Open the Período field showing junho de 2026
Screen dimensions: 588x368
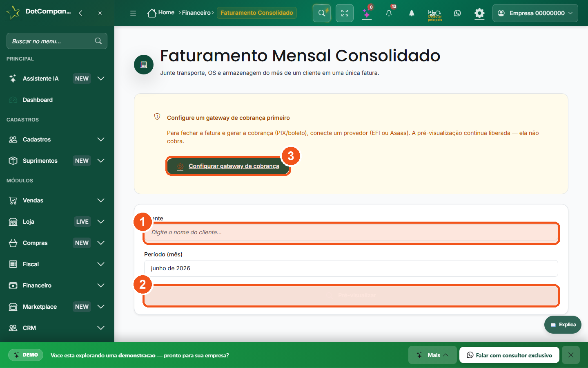point(351,268)
